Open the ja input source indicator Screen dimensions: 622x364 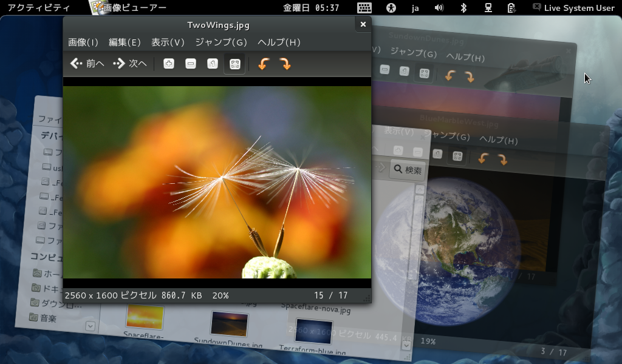click(x=415, y=8)
